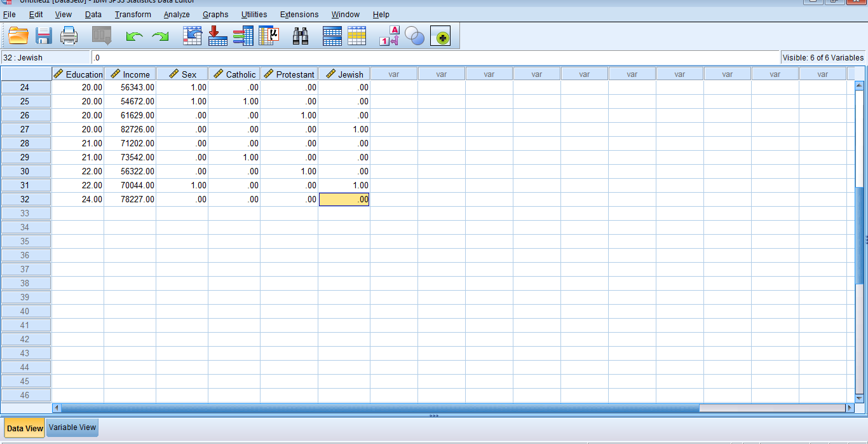Toggle Value Labels A-1 icon

[x=390, y=36]
